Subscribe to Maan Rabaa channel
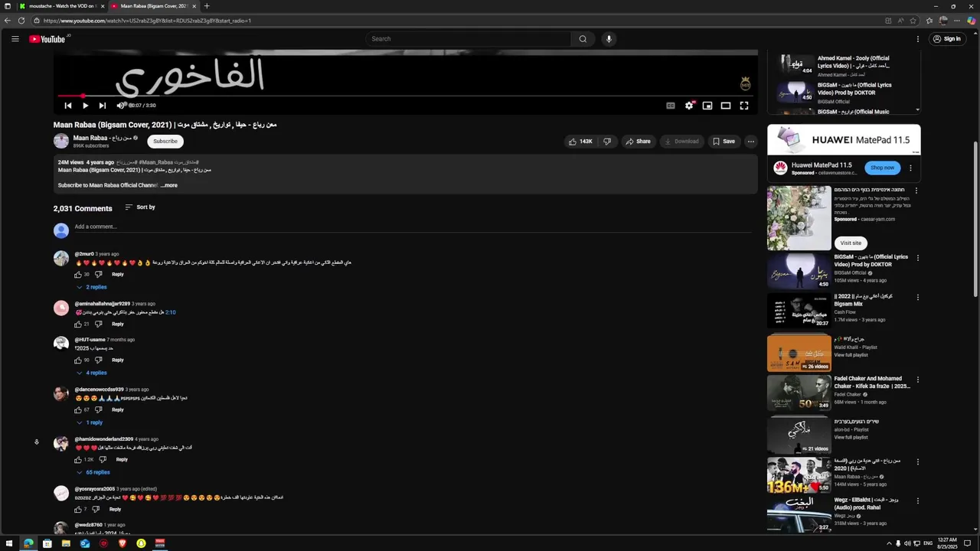This screenshot has height=551, width=980. tap(165, 141)
